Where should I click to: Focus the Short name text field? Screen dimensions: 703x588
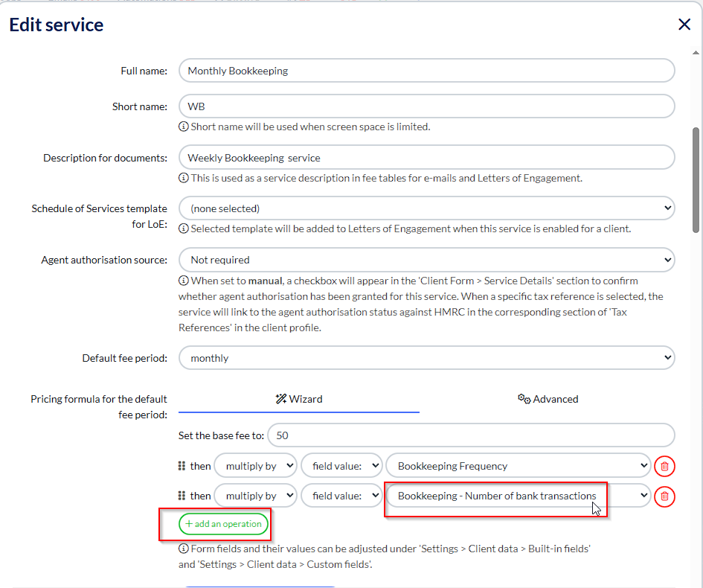tap(426, 106)
